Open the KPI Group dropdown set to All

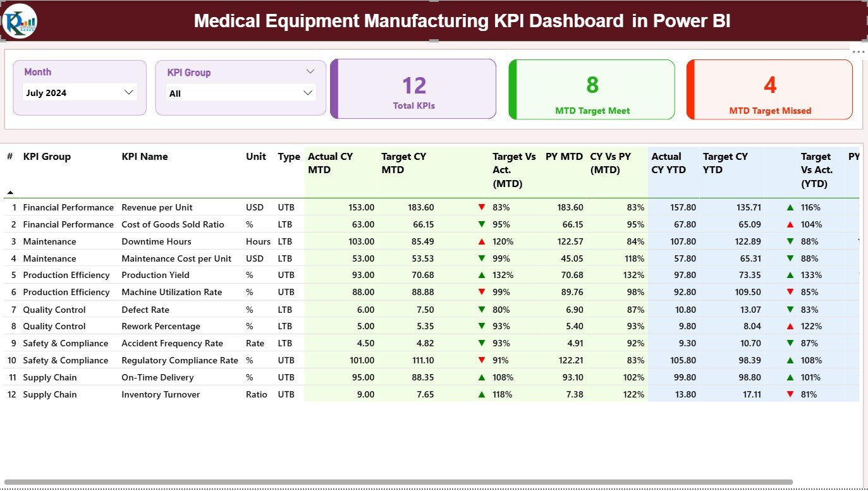[240, 94]
